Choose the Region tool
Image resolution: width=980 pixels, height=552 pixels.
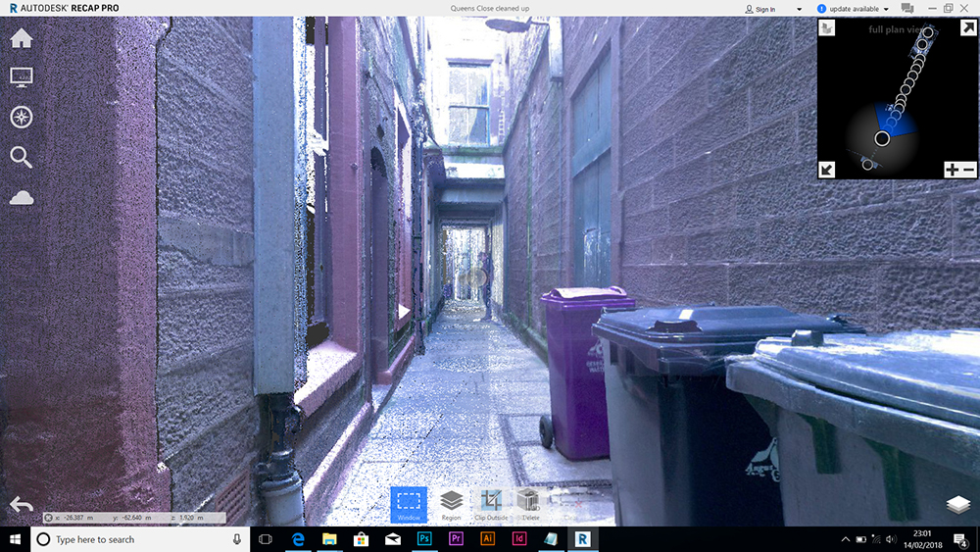tap(451, 504)
